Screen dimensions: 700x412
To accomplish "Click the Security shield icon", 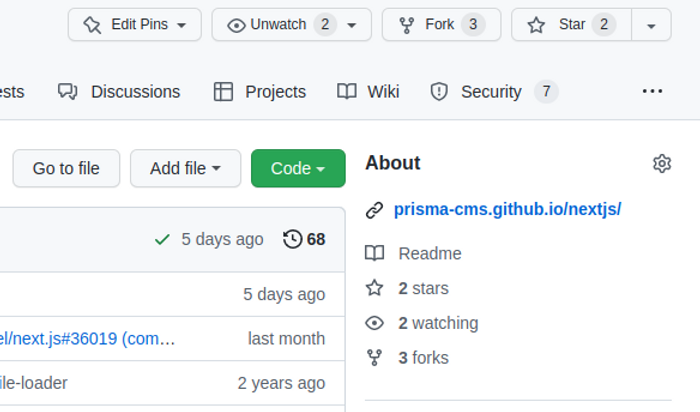I will click(439, 92).
